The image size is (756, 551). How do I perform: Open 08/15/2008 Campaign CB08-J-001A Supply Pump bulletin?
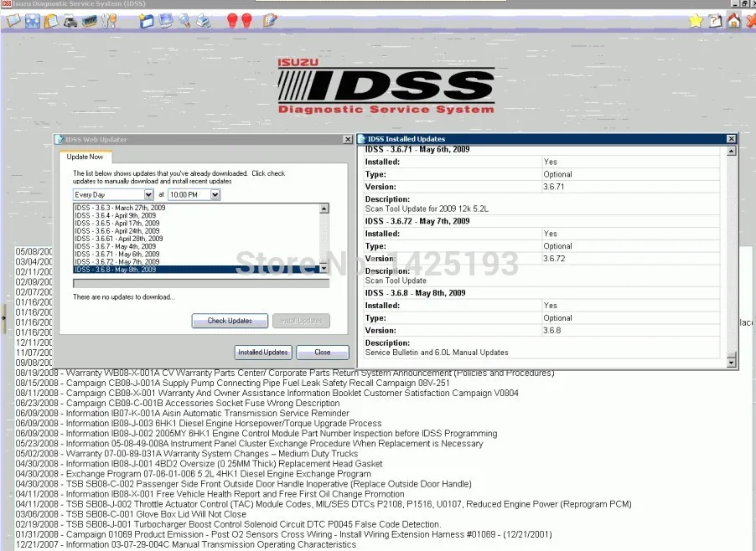232,383
